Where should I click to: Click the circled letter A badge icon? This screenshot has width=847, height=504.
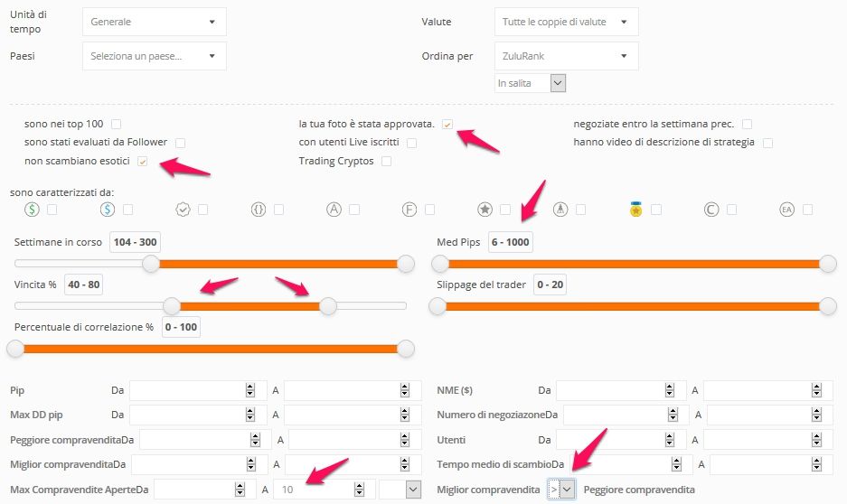334,210
